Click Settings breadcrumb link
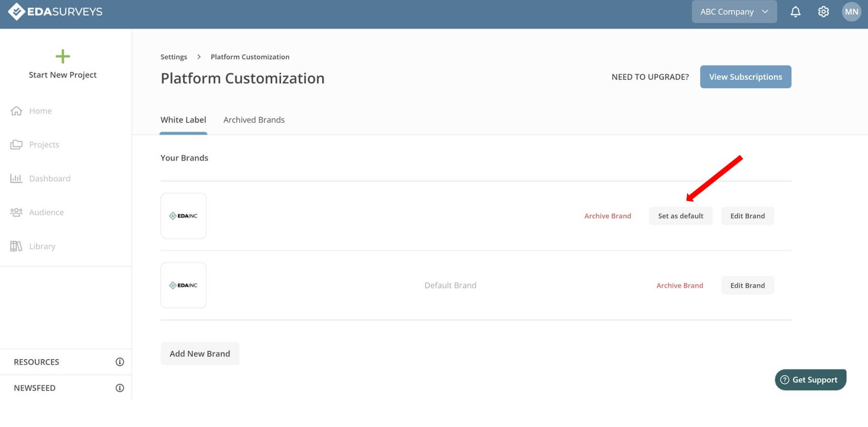Image resolution: width=868 pixels, height=427 pixels. [x=174, y=57]
